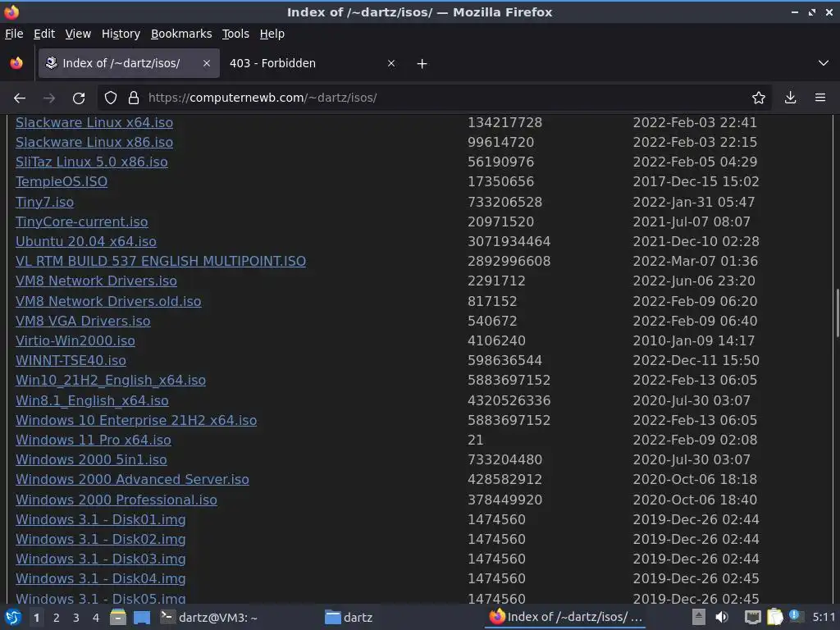
Task: Open Win10_21H2_English_x64.iso link
Action: tap(111, 381)
